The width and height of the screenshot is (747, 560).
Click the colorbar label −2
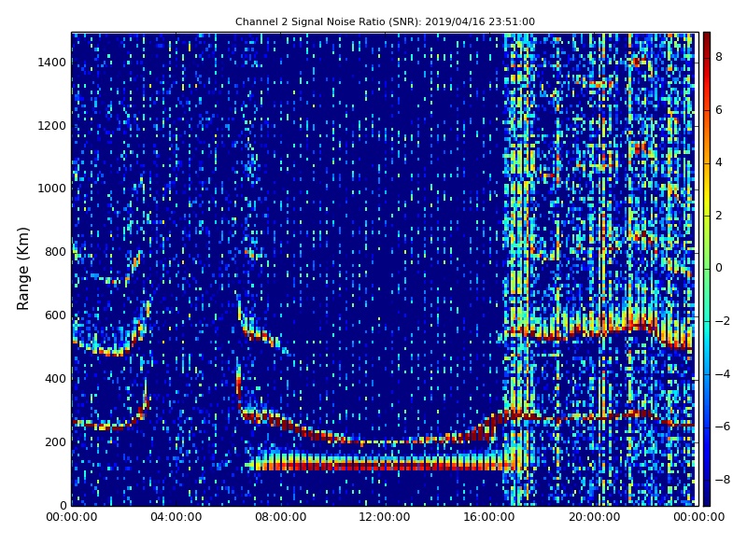(x=722, y=321)
